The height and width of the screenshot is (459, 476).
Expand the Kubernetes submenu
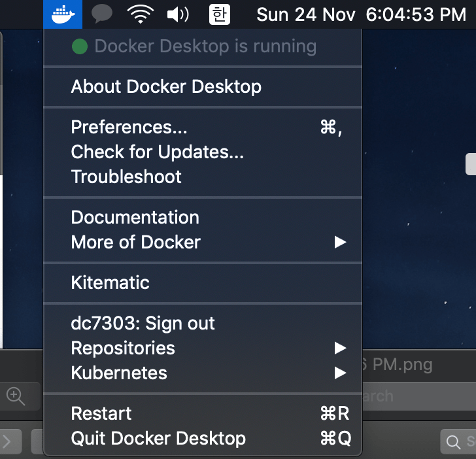pyautogui.click(x=203, y=373)
